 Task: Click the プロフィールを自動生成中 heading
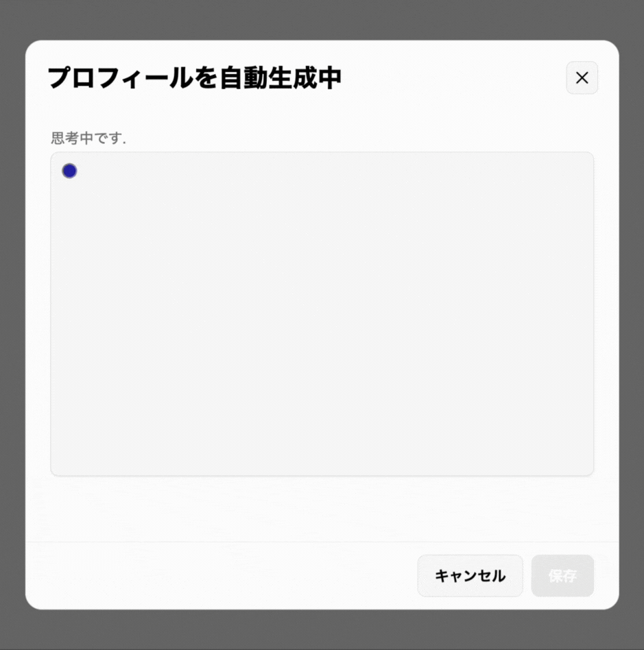pos(195,78)
